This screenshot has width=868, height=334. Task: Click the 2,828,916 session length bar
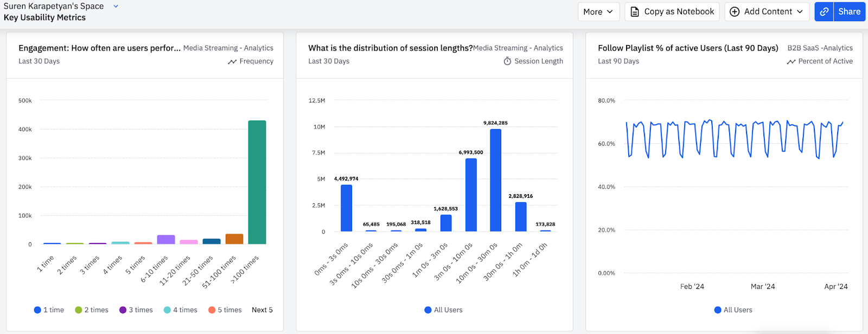pyautogui.click(x=521, y=217)
